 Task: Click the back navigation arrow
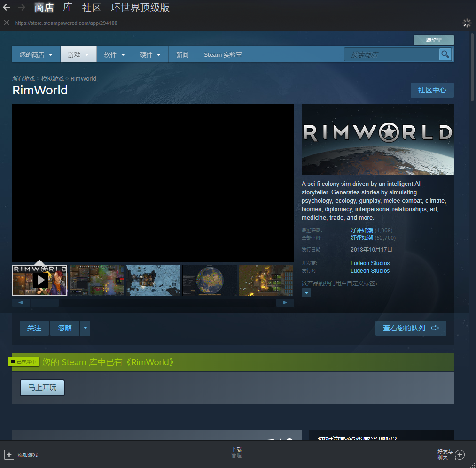(x=7, y=8)
